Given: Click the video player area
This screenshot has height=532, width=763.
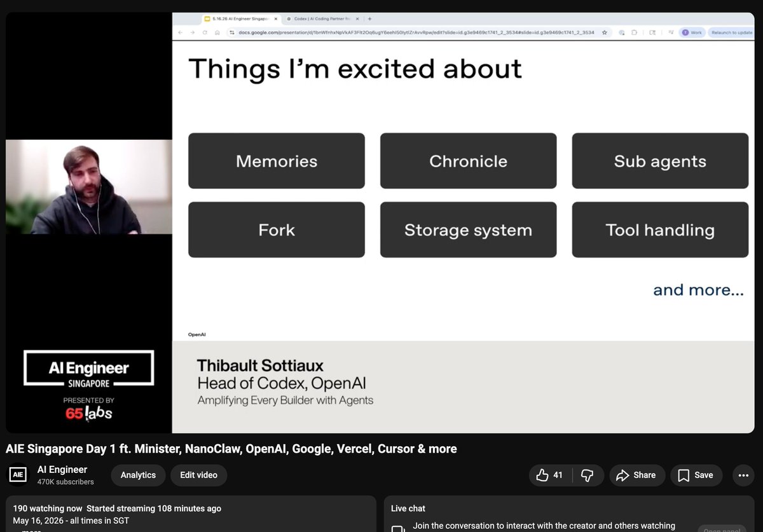Looking at the screenshot, I should click(380, 222).
